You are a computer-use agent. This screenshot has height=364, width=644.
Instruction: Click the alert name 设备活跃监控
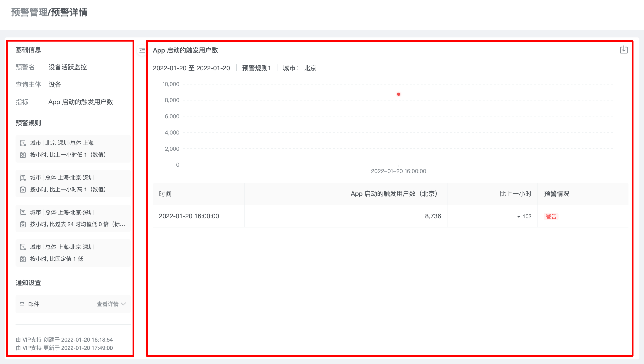tap(68, 67)
